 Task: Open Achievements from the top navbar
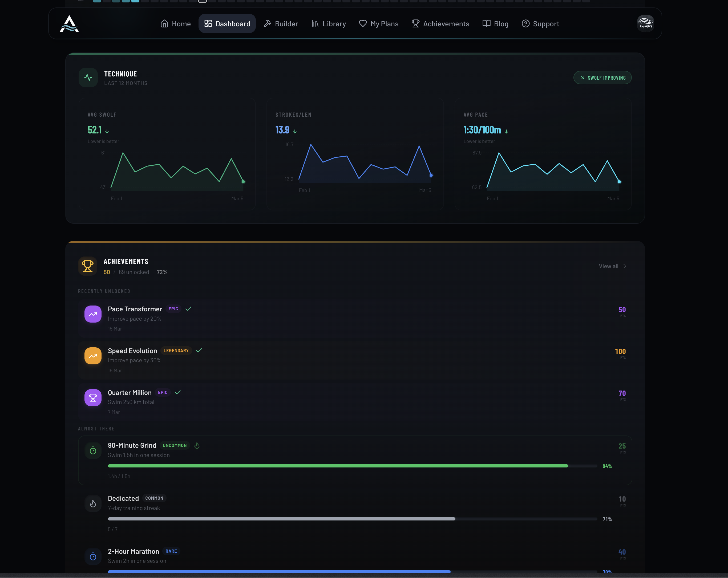[440, 24]
